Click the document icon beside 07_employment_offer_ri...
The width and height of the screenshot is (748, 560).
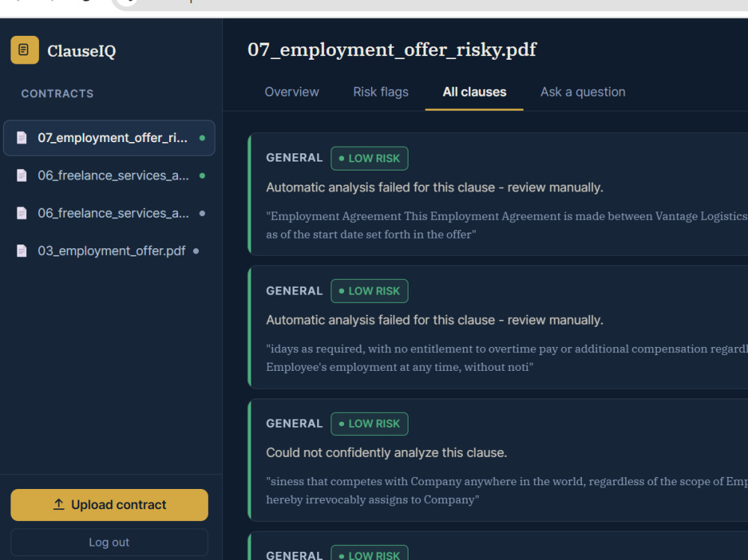22,138
